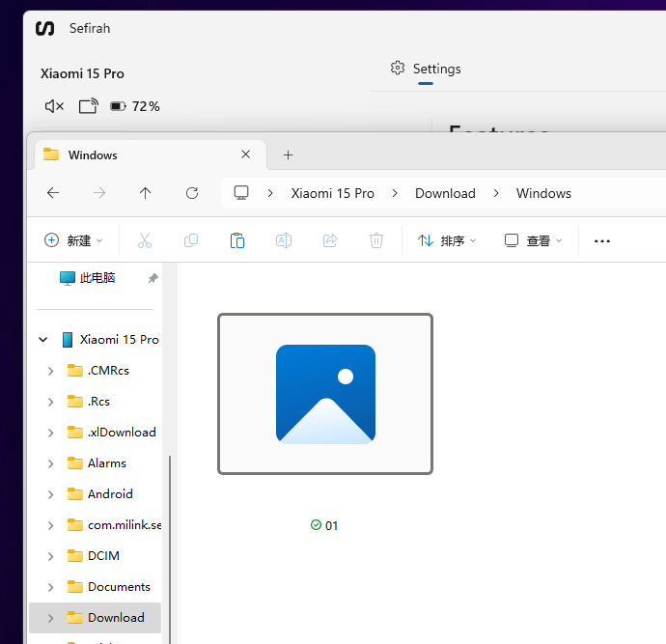Select the Android folder

click(x=100, y=494)
